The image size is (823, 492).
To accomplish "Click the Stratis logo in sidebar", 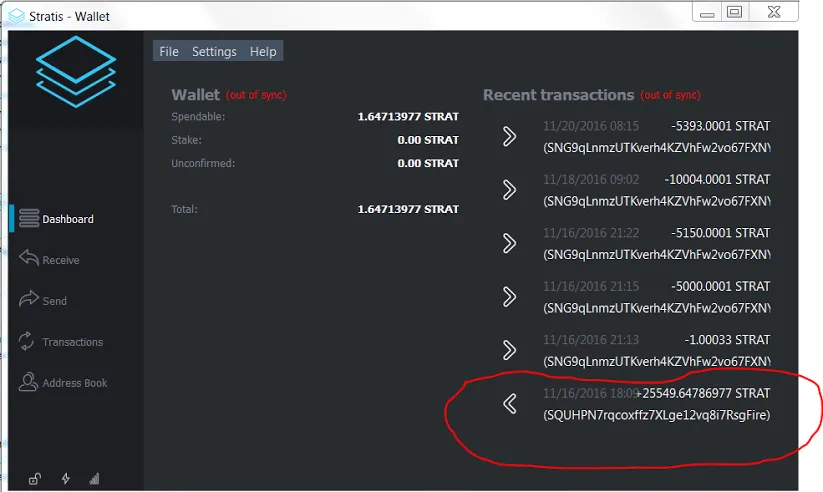I will [x=76, y=71].
